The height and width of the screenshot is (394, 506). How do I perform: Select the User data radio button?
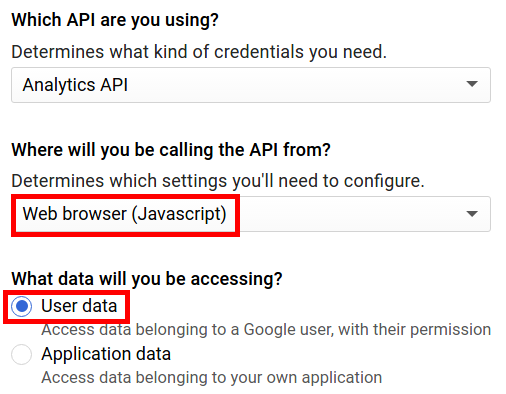(x=21, y=306)
